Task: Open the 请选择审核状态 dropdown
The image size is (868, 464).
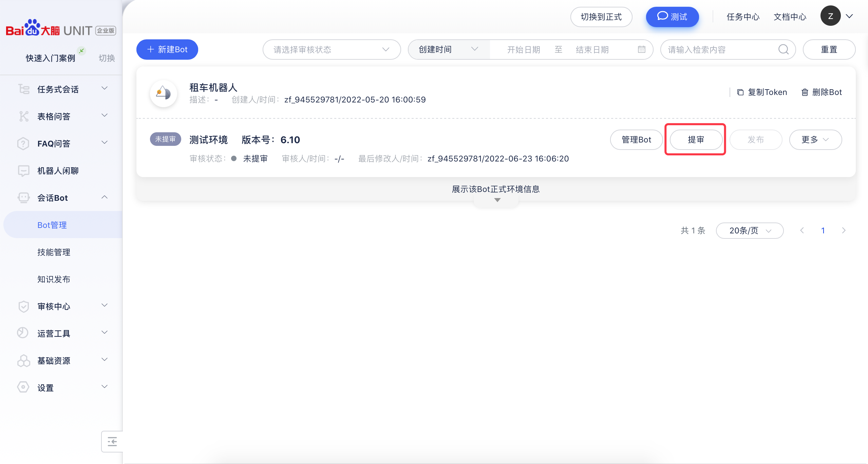Action: (x=332, y=50)
